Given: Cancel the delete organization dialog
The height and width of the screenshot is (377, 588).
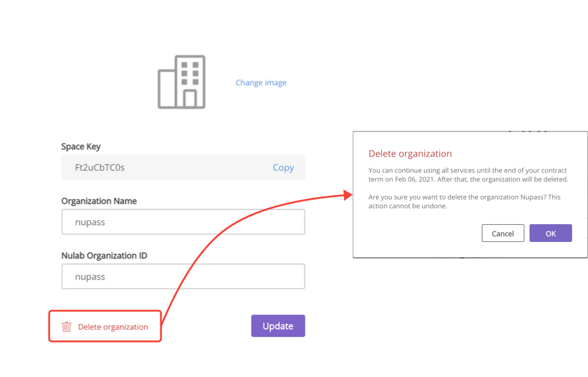Looking at the screenshot, I should pos(503,233).
